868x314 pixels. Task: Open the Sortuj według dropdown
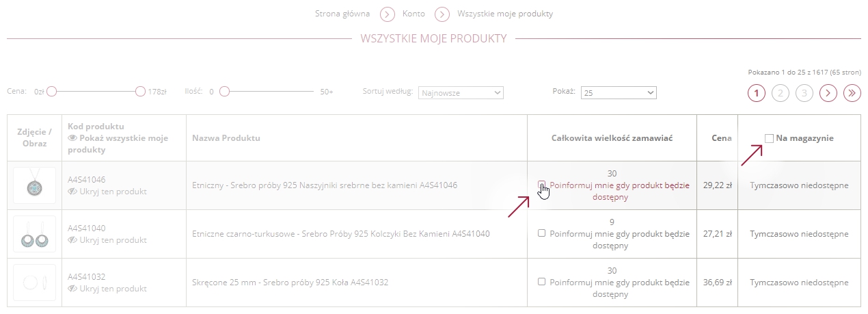pos(461,92)
